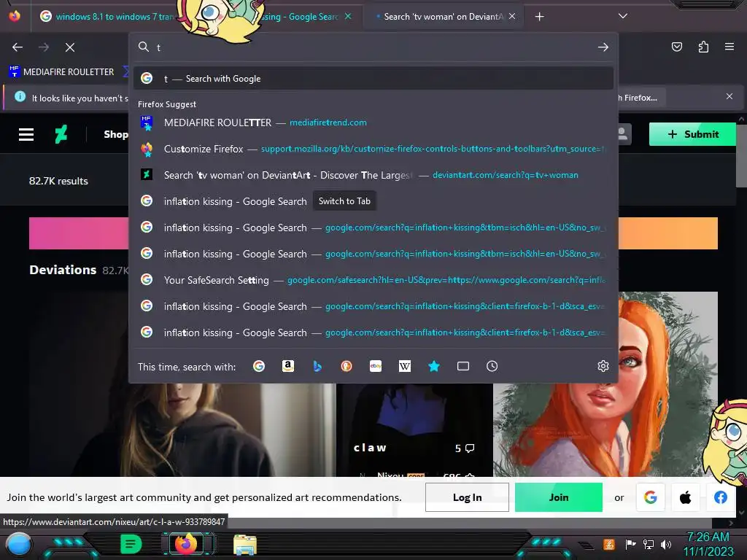Open DeviantArt hamburger menu
This screenshot has width=747, height=560.
(26, 134)
